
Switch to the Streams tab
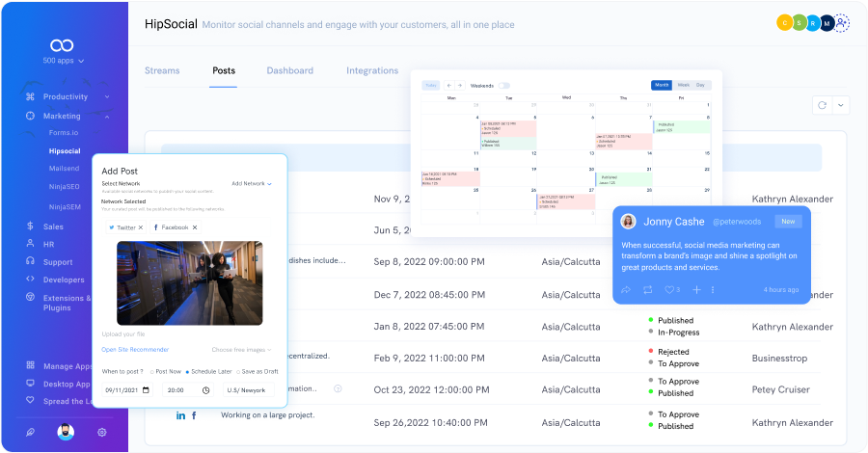(x=162, y=70)
